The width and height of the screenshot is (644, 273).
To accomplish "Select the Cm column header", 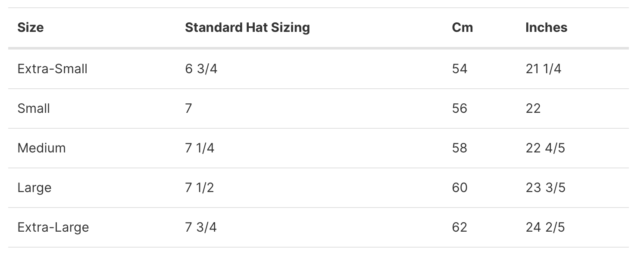I will [x=463, y=28].
